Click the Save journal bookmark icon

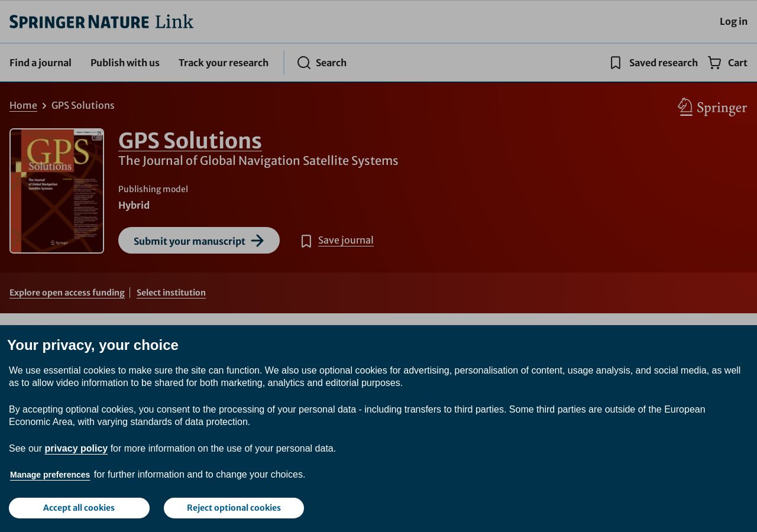[306, 241]
